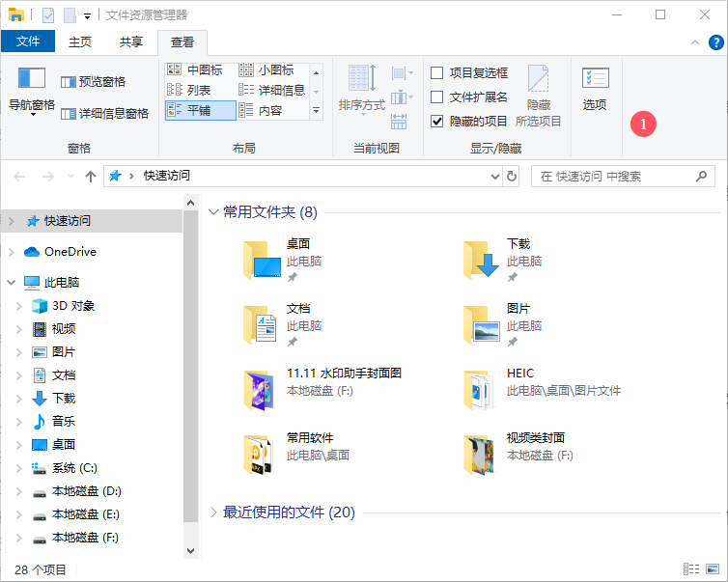This screenshot has height=582, width=728.
Task: Select the 常用软件 folder tile
Action: 296,454
